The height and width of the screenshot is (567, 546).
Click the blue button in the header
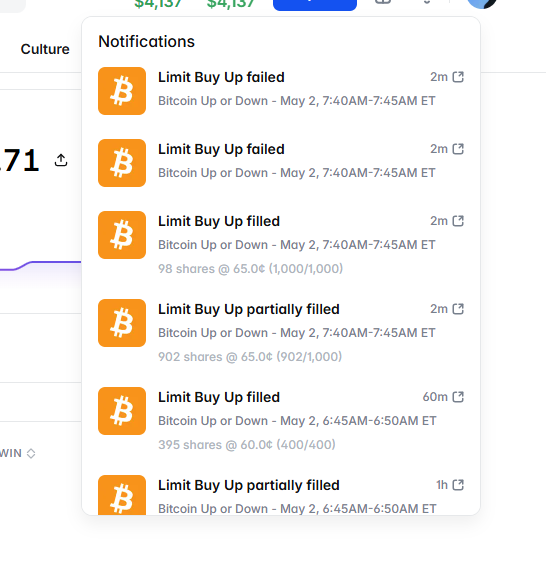point(315,5)
